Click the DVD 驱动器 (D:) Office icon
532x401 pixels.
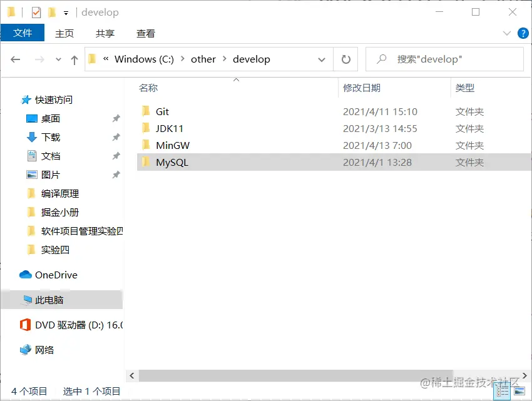25,325
